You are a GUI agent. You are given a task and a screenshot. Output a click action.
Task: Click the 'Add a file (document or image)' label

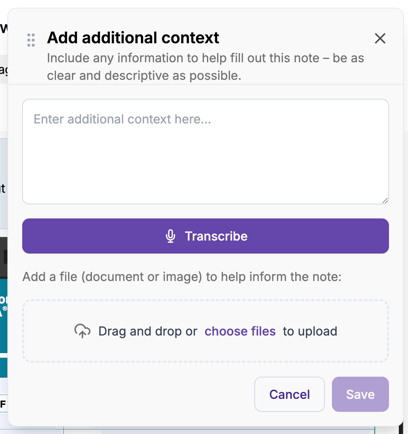click(x=182, y=277)
